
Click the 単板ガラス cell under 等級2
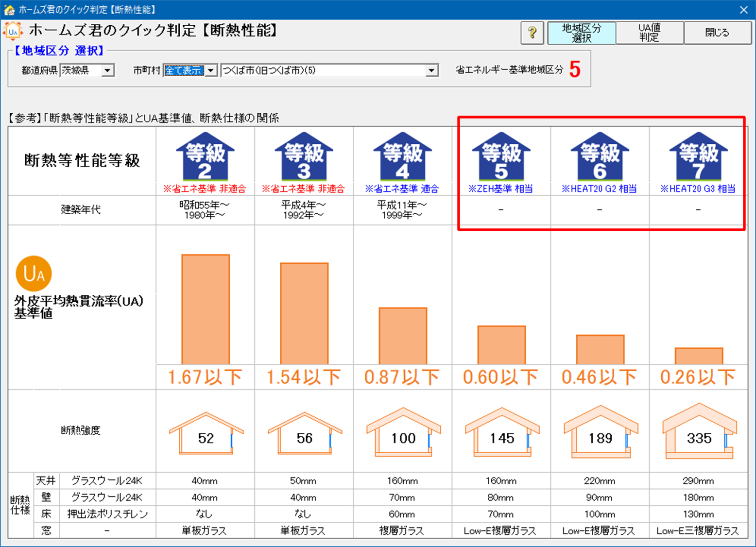(x=205, y=531)
